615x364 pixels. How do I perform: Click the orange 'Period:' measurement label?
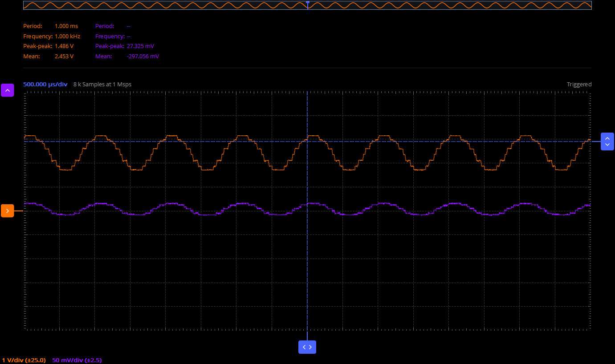coord(33,26)
